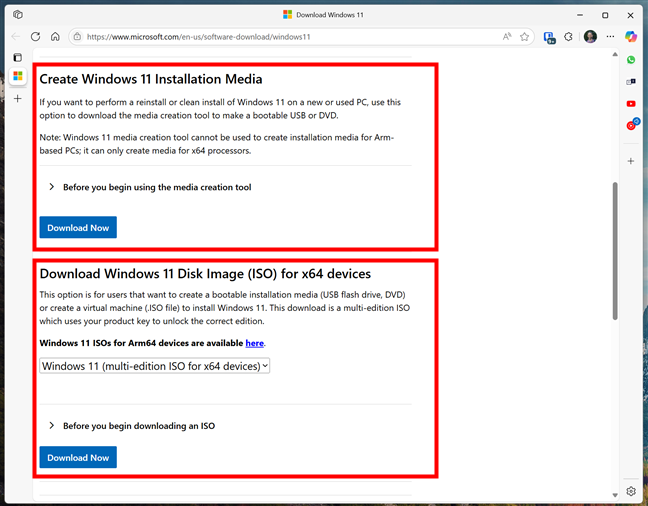This screenshot has height=506, width=648.
Task: Open the Read aloud icon
Action: 507,37
